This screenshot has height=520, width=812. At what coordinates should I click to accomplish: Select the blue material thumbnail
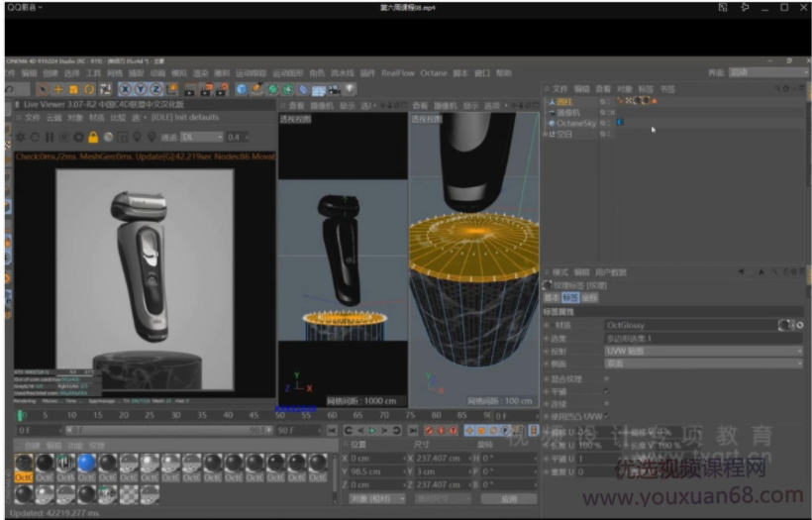pyautogui.click(x=87, y=463)
